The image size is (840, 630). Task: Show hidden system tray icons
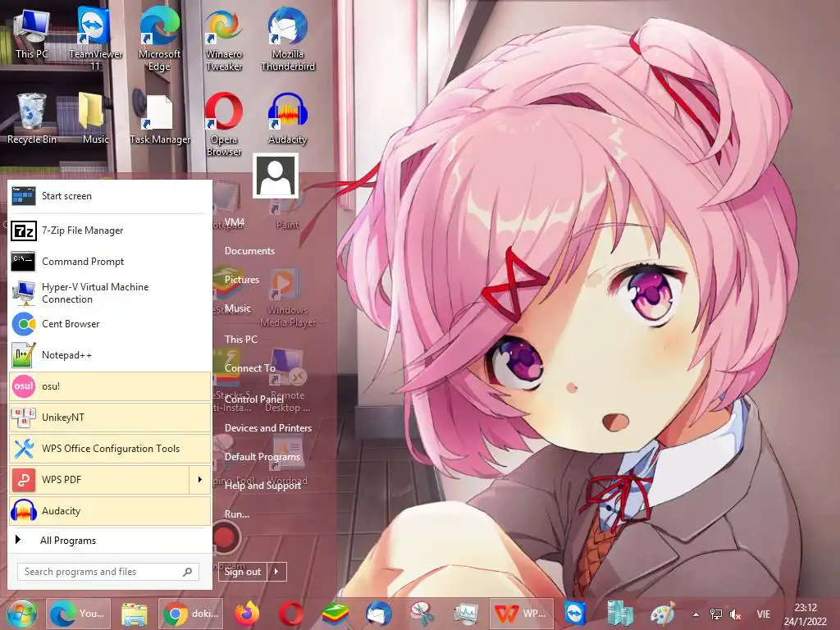(x=696, y=614)
